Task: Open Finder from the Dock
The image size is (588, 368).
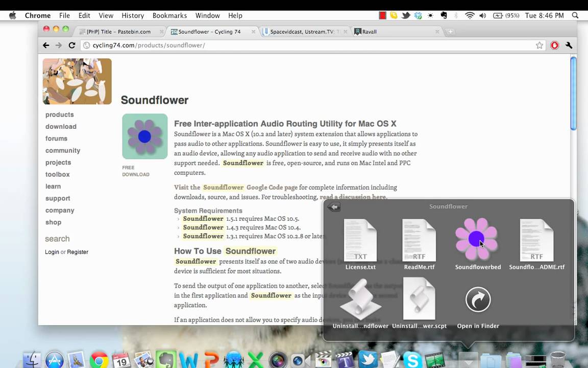Action: point(32,360)
